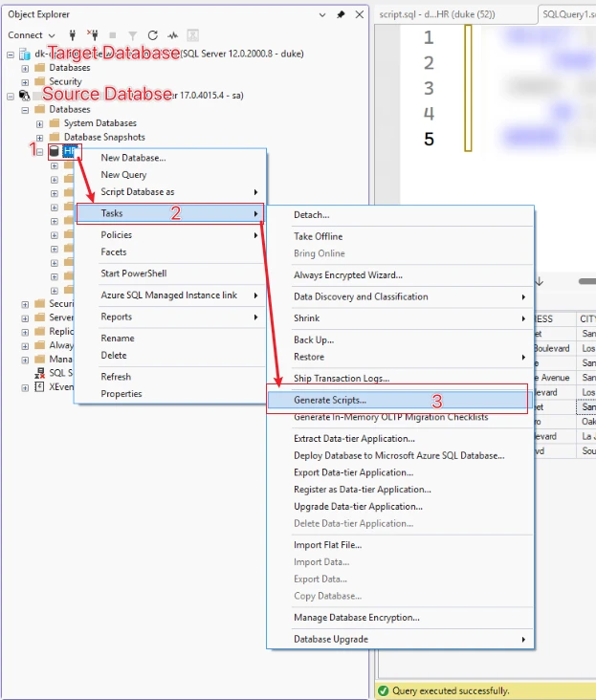
Task: Switch to SQLQuery1 editor tab
Action: pos(567,14)
